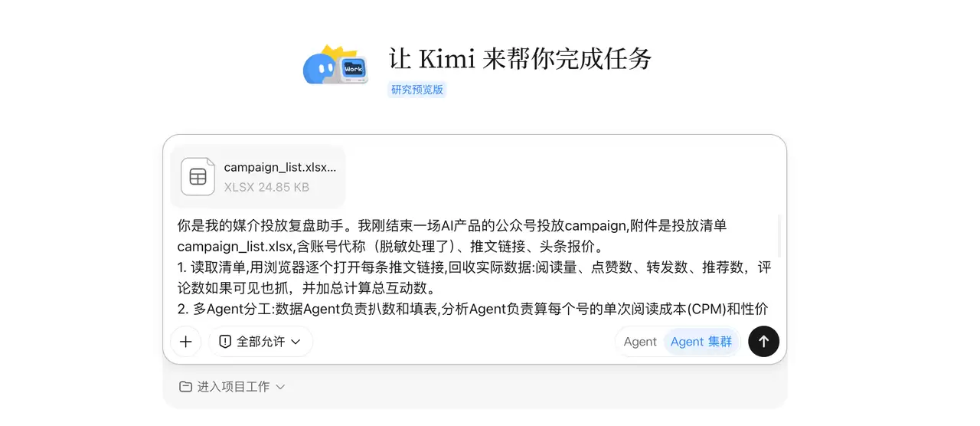Expand the 全部允许 permission dropdown

tap(261, 342)
